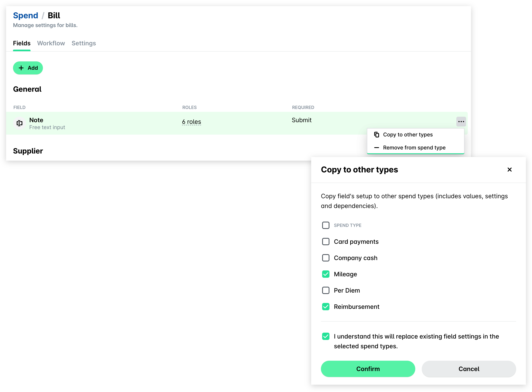Click the Submit value in Required column
The width and height of the screenshot is (532, 392).
(301, 120)
